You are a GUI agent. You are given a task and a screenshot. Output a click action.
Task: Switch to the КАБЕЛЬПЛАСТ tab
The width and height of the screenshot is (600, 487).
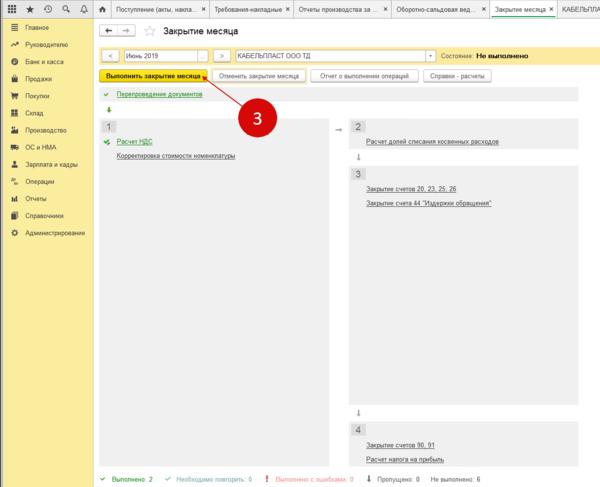580,9
